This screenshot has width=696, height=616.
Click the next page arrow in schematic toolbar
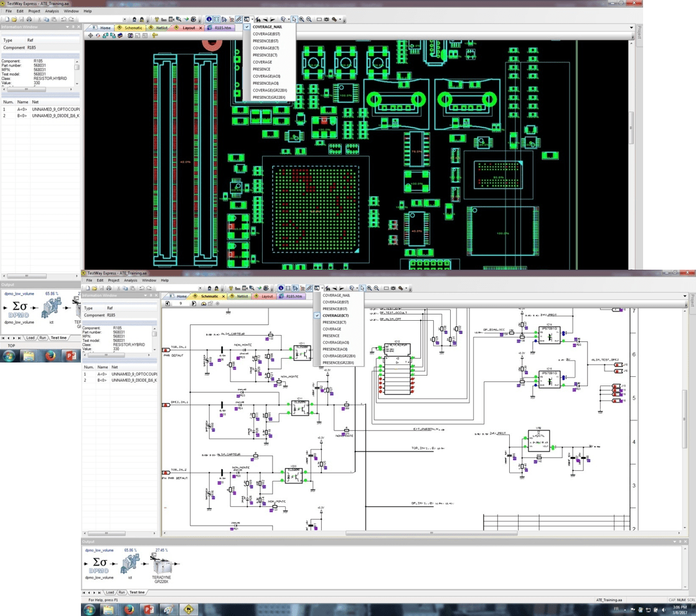point(194,304)
